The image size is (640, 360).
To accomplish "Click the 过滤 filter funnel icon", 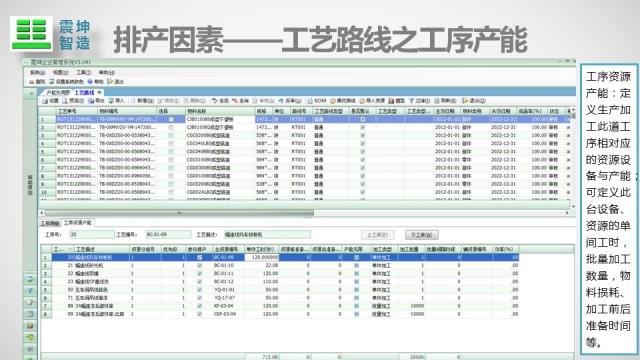I will (x=411, y=100).
